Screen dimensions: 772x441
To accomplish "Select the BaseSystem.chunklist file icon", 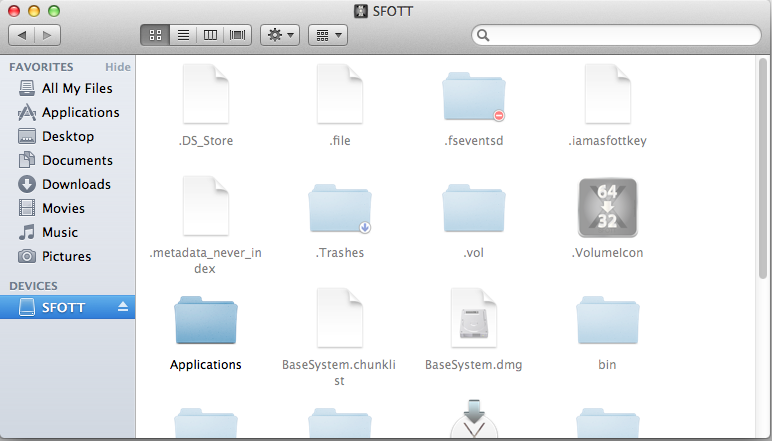I will pyautogui.click(x=340, y=318).
